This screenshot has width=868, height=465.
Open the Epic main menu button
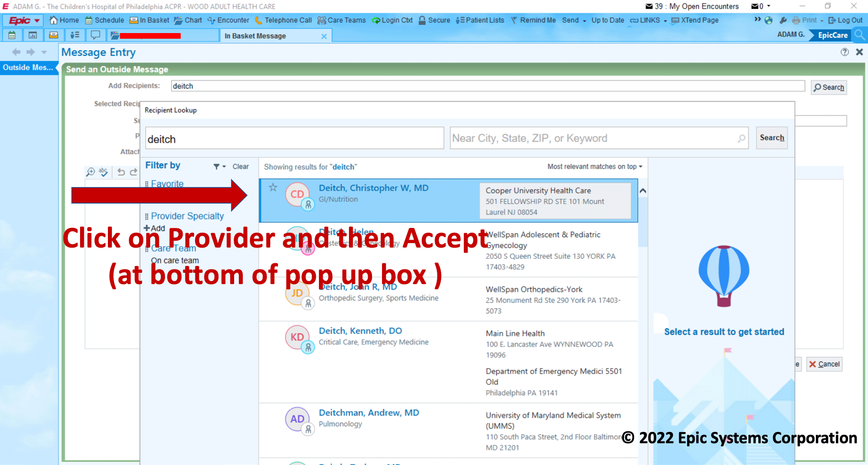(24, 20)
